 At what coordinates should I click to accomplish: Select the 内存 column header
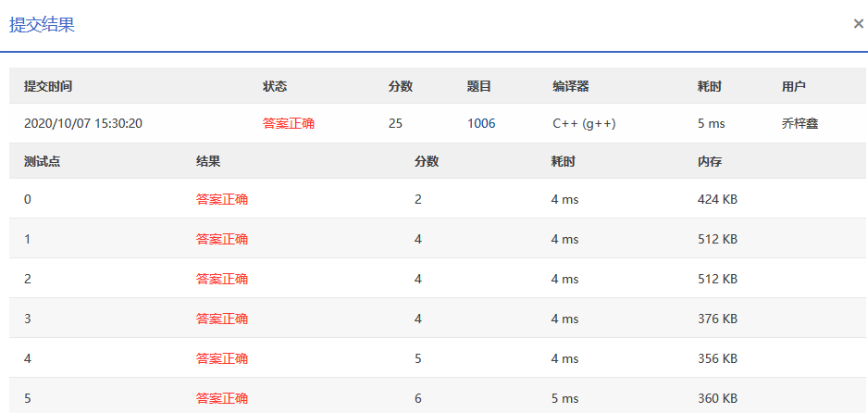coord(710,162)
